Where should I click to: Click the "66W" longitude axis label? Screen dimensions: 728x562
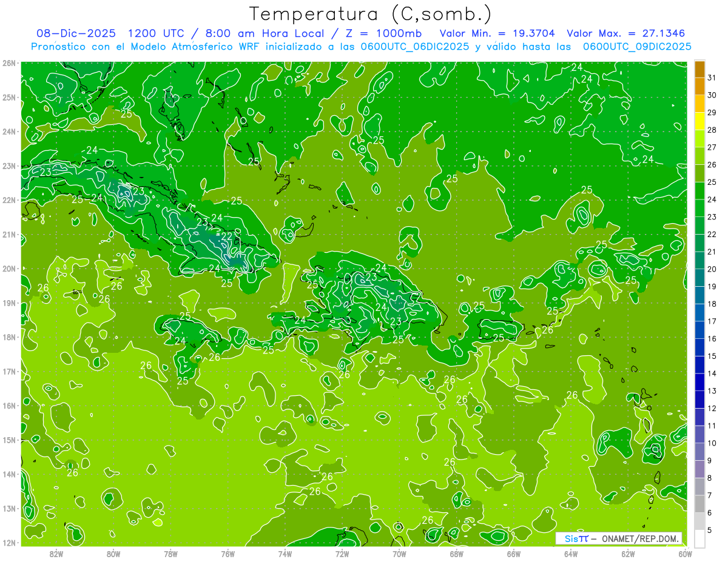tap(514, 554)
